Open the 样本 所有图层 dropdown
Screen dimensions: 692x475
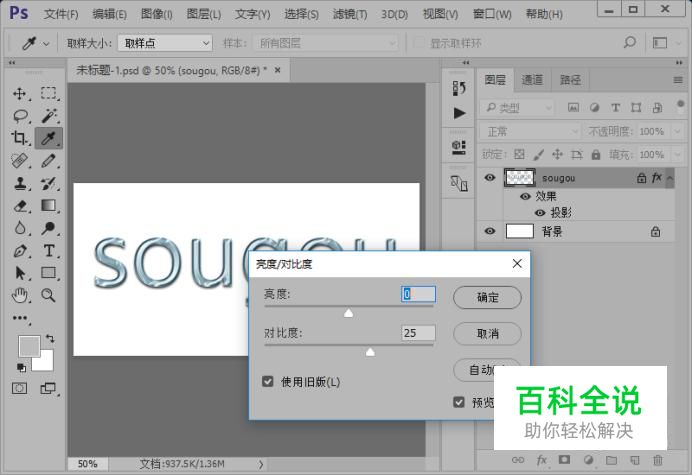tap(326, 43)
